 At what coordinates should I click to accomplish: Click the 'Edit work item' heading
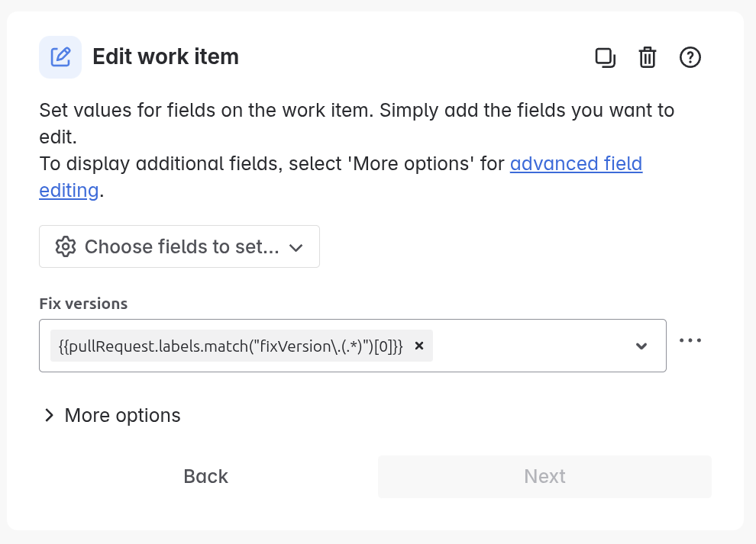click(x=166, y=57)
